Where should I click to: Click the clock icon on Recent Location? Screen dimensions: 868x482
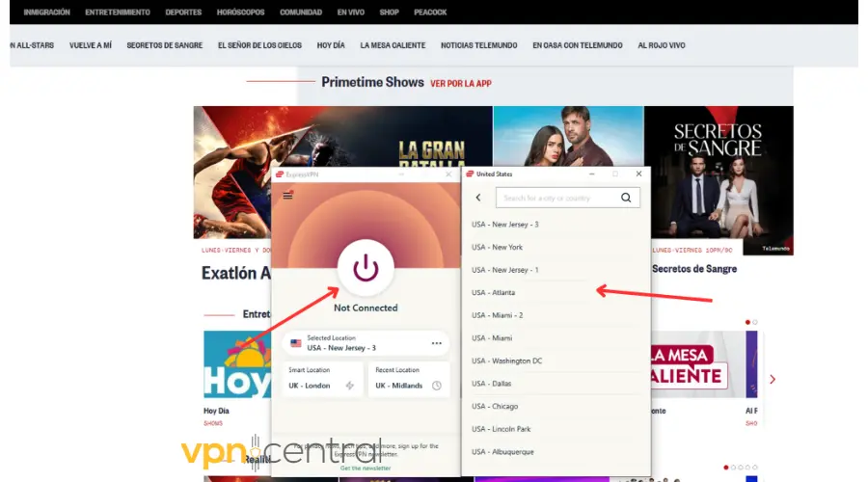tap(437, 386)
